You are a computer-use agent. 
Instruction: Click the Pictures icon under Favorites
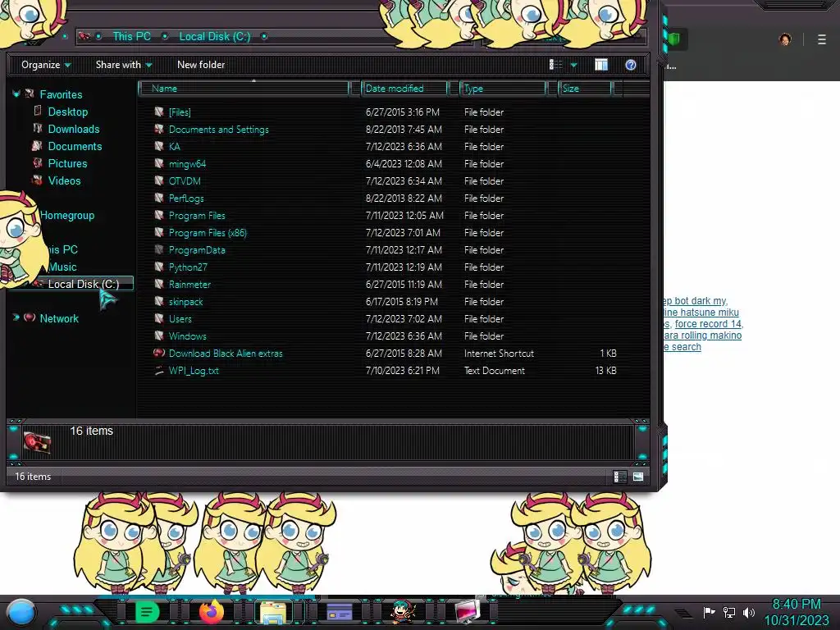coord(38,162)
